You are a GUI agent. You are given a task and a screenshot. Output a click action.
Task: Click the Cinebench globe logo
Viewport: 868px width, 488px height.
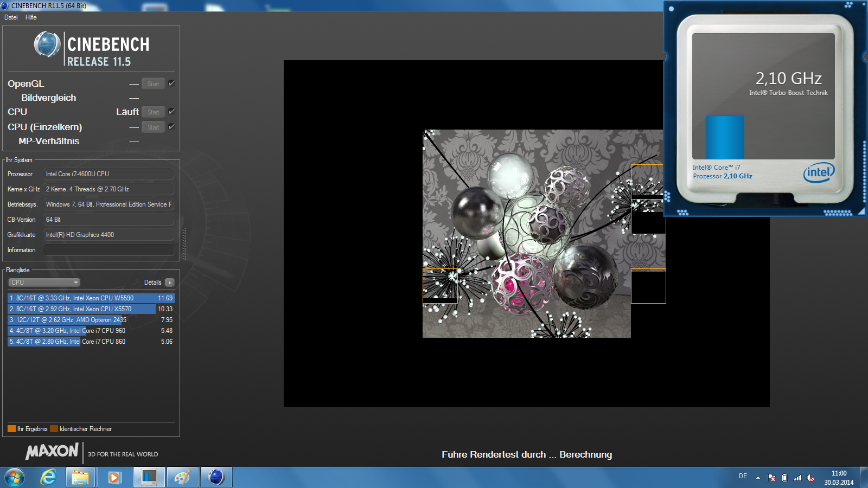[x=47, y=44]
